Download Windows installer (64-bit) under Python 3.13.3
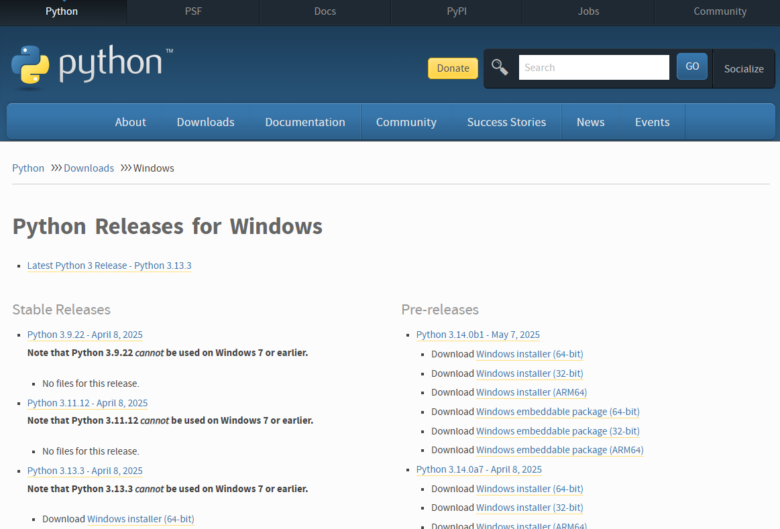Screen dimensions: 780x529 tap(140, 519)
